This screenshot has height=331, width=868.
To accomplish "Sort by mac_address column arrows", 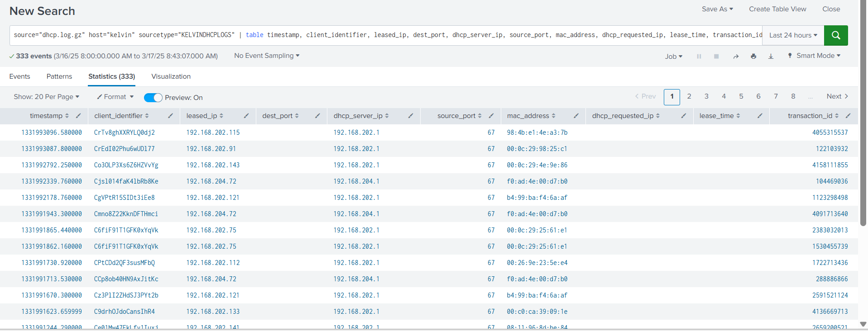I will pyautogui.click(x=553, y=116).
